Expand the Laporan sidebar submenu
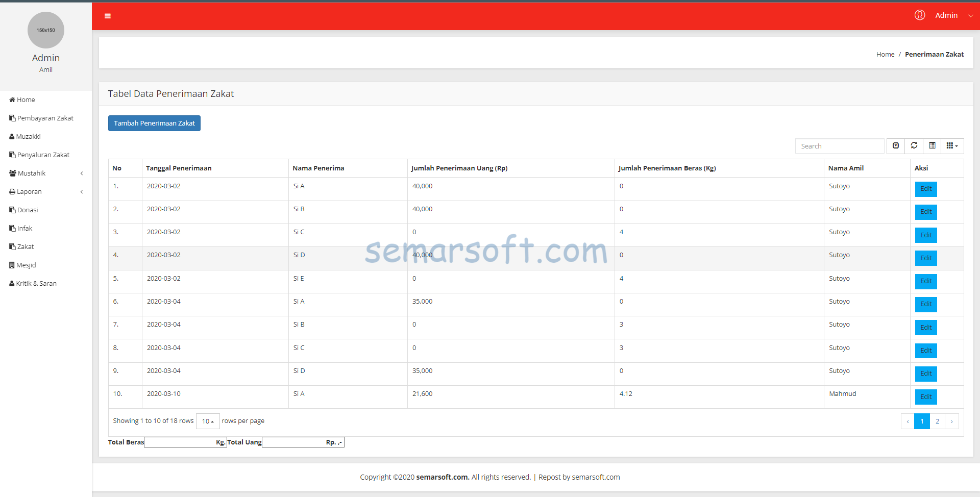This screenshot has height=497, width=980. tap(29, 191)
